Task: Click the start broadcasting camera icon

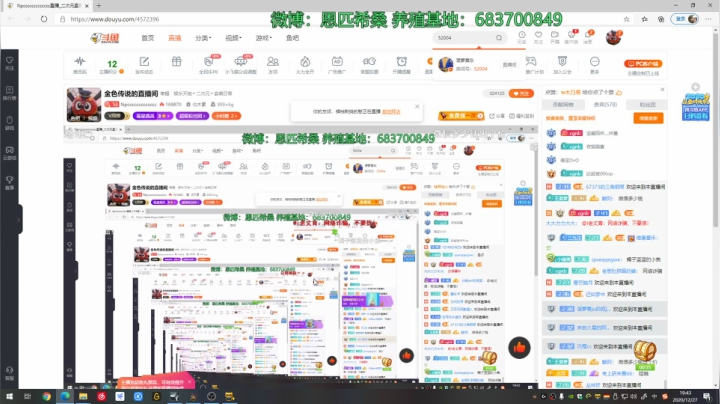Action: pos(555,37)
